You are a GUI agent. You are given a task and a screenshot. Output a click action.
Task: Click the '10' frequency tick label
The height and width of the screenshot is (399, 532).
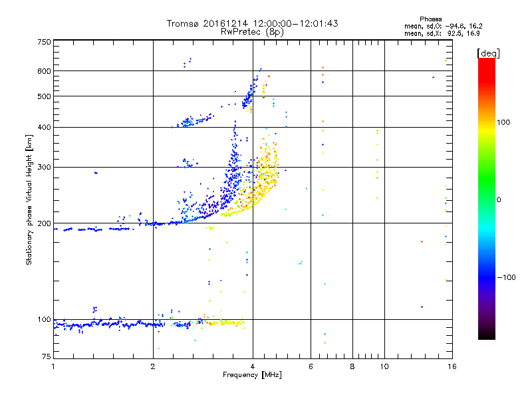tap(384, 366)
